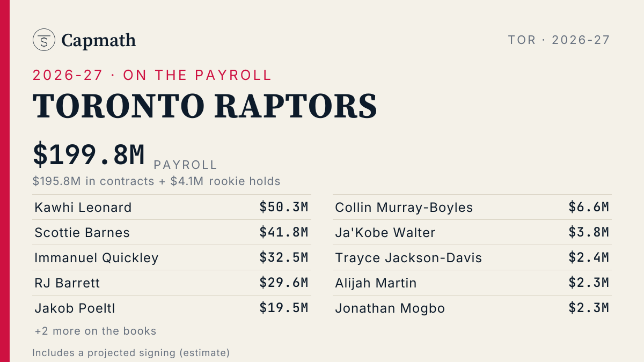Select Alijah Martin's $2.3M salary
This screenshot has height=362, width=644.
click(x=589, y=283)
